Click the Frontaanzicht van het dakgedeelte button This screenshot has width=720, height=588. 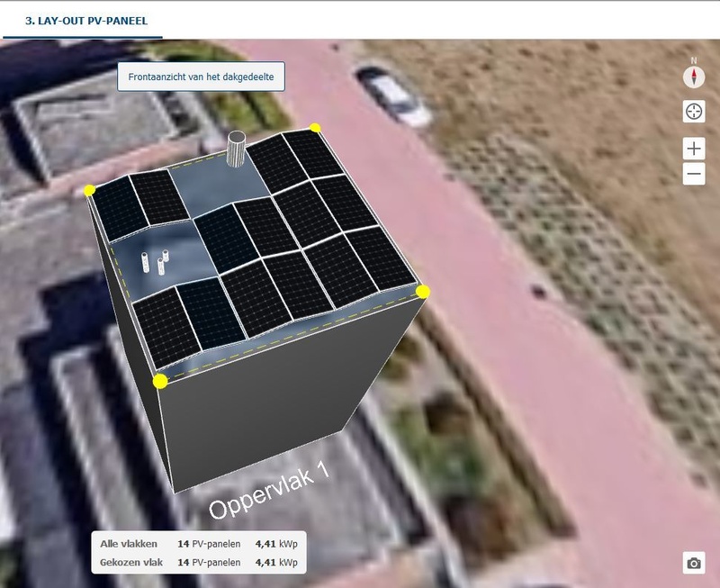(201, 77)
